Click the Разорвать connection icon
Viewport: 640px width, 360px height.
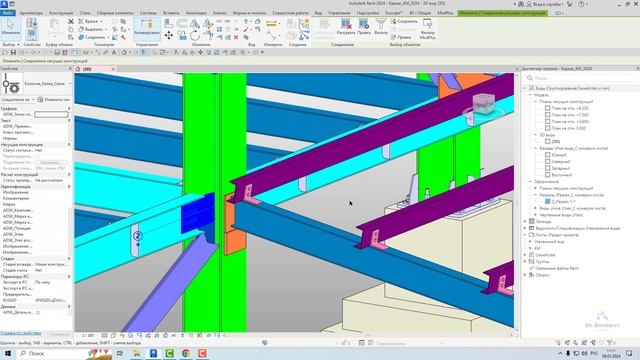pos(346,27)
